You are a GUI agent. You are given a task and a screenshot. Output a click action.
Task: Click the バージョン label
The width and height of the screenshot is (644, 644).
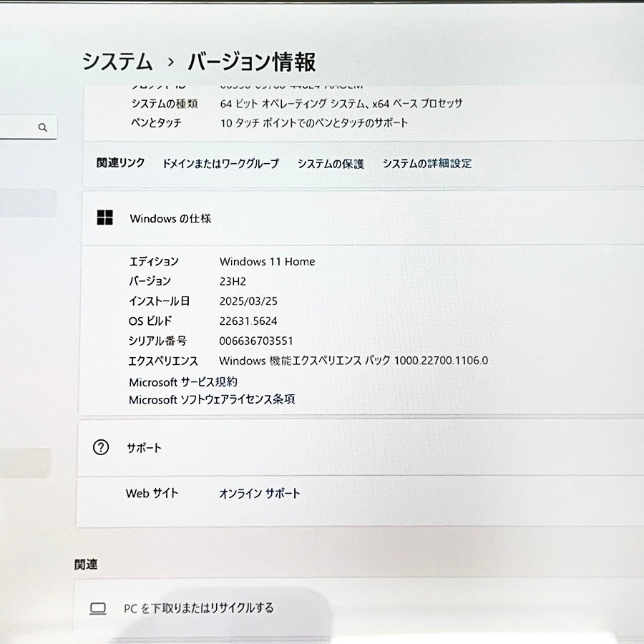tap(150, 281)
